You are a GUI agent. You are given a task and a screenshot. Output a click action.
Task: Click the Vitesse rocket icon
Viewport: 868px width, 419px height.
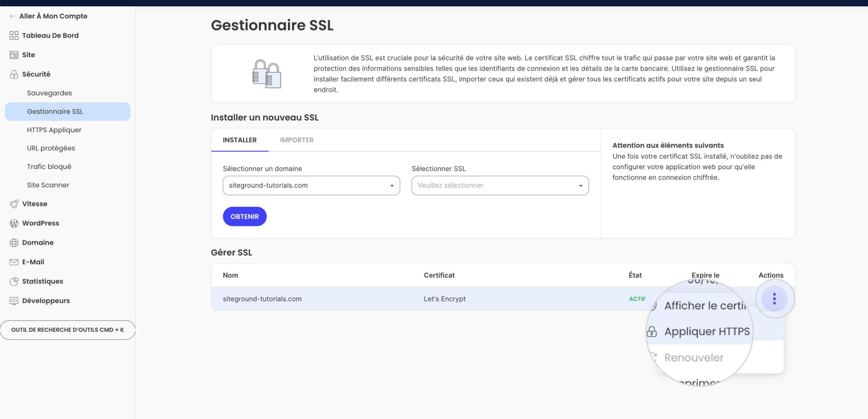coord(14,204)
